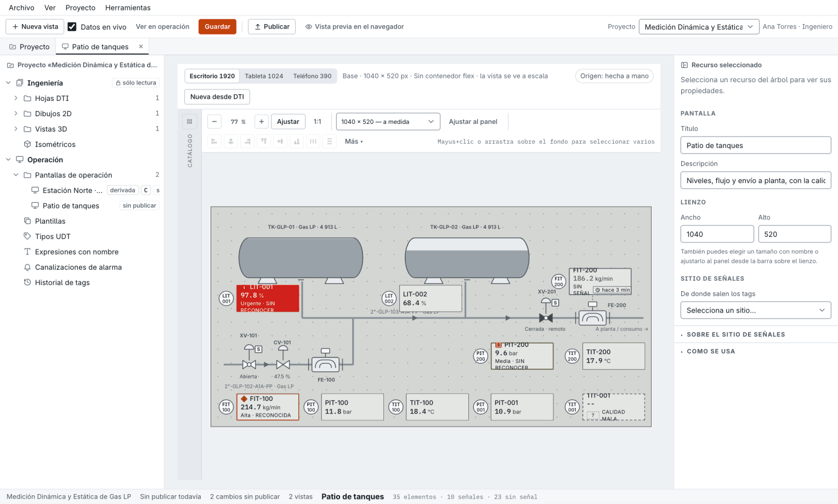Click the Canalizaciones de alarma bell icon

[27, 267]
